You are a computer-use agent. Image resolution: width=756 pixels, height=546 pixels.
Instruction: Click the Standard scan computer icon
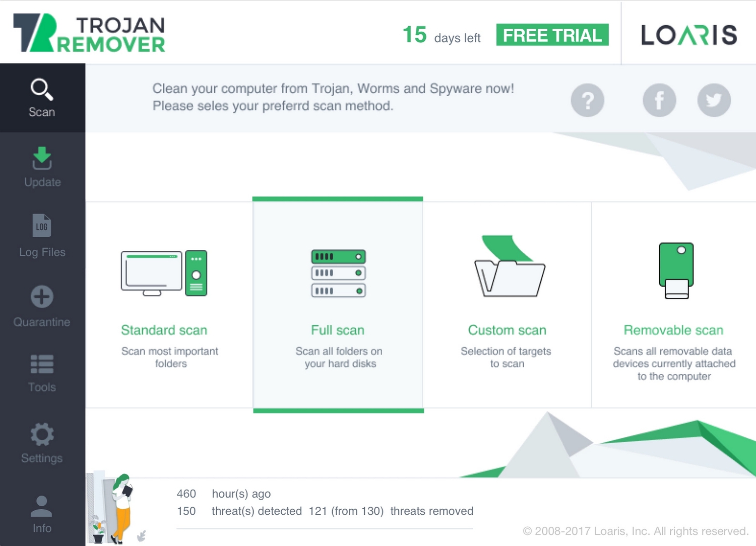164,273
